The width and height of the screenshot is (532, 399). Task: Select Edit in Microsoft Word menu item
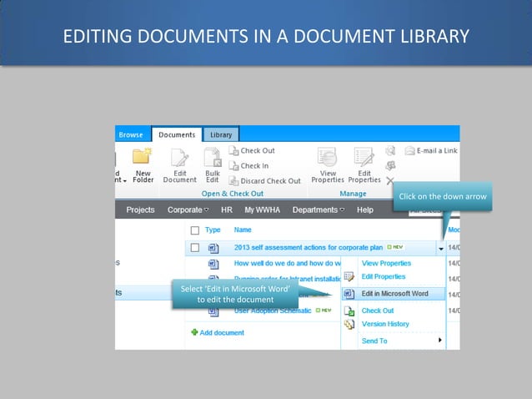pyautogui.click(x=394, y=294)
